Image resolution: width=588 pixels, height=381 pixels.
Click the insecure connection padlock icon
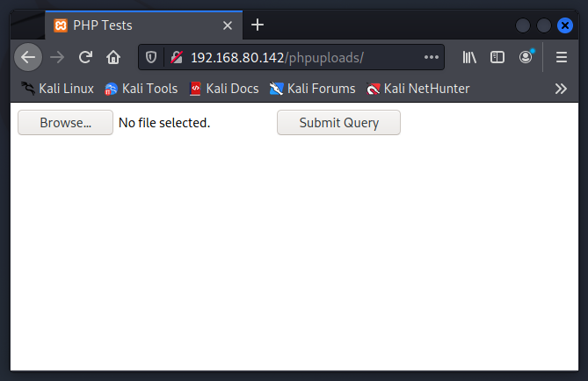pos(176,57)
